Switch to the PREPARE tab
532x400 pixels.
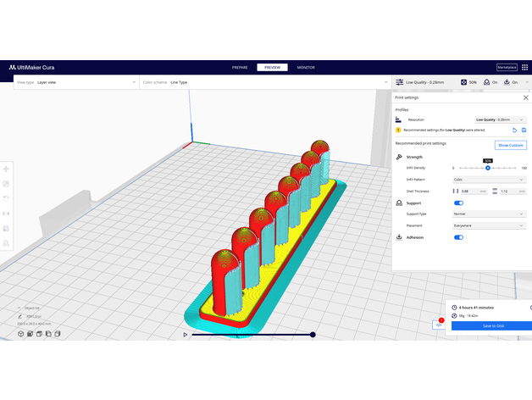[x=240, y=67]
